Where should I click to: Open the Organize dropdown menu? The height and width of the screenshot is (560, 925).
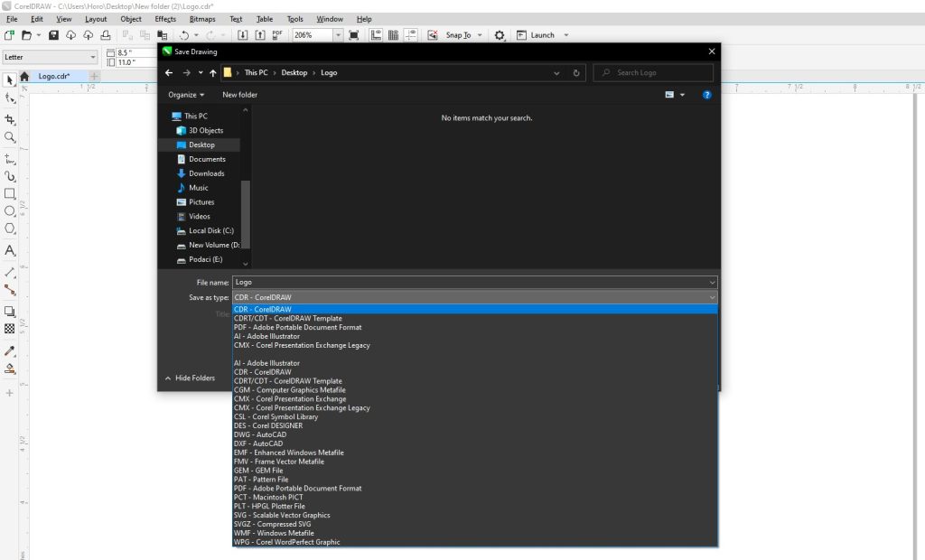[186, 95]
